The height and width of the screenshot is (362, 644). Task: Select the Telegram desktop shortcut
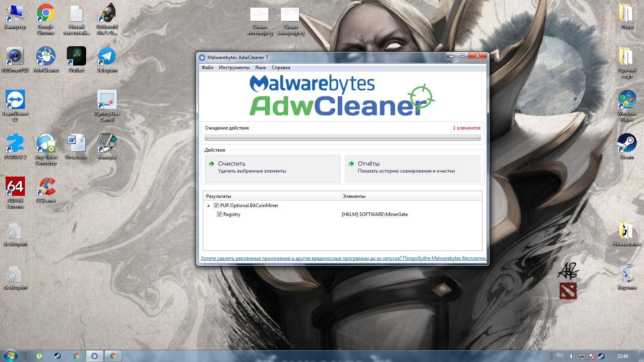tap(107, 60)
